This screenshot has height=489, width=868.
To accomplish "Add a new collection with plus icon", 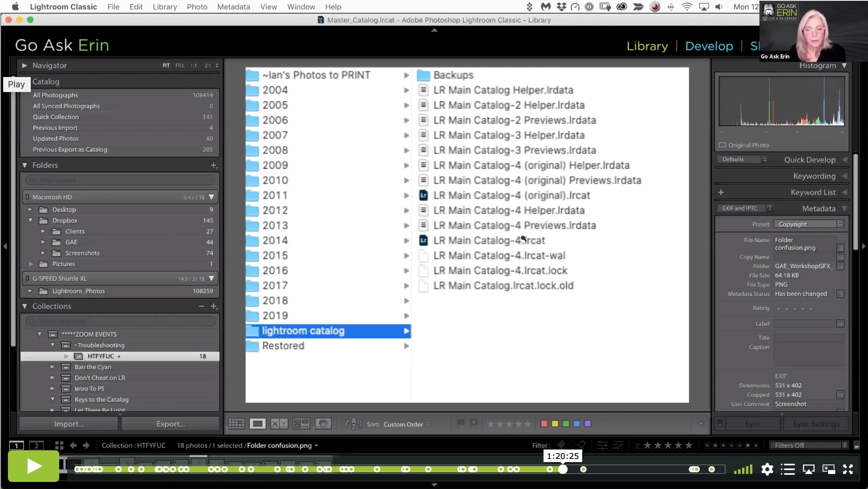I will click(x=214, y=306).
